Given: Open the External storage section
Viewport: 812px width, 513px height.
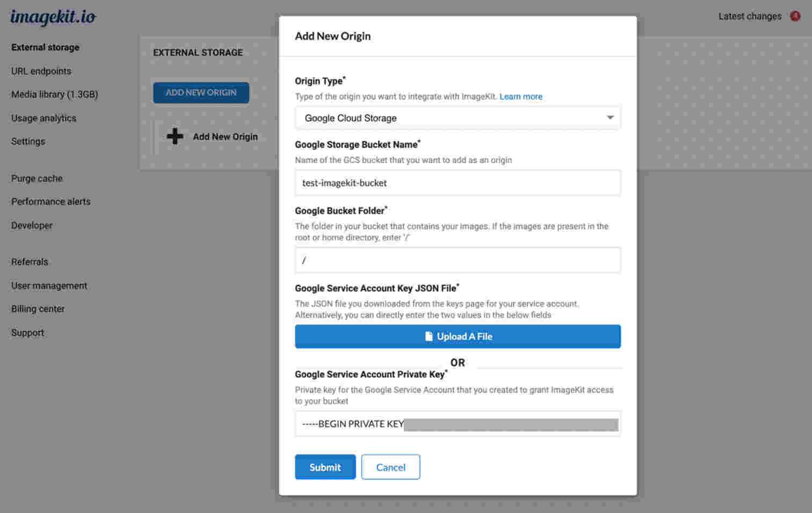Looking at the screenshot, I should coord(45,47).
